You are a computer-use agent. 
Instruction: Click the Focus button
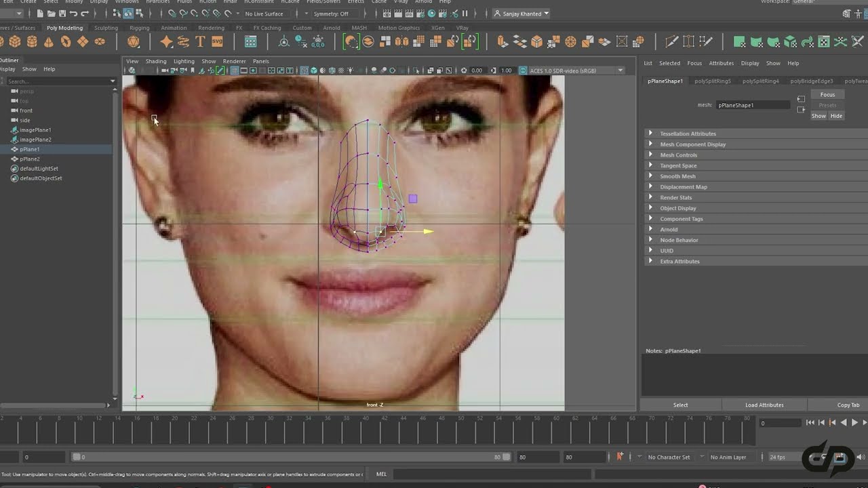tap(827, 94)
